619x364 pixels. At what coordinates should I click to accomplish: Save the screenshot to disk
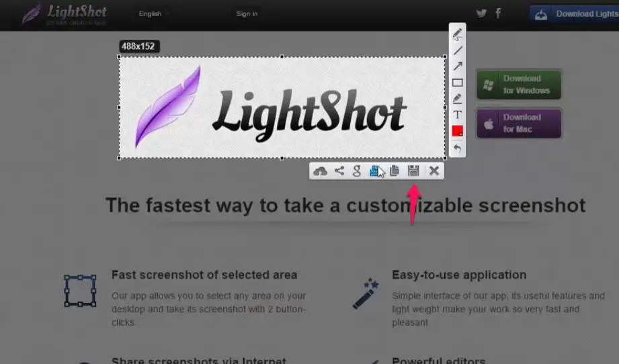[x=413, y=171]
